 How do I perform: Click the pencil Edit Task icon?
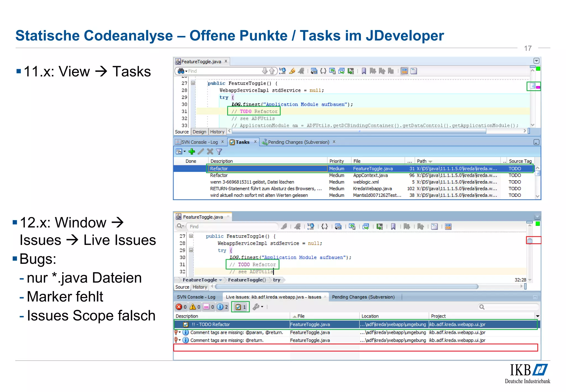pyautogui.click(x=201, y=151)
